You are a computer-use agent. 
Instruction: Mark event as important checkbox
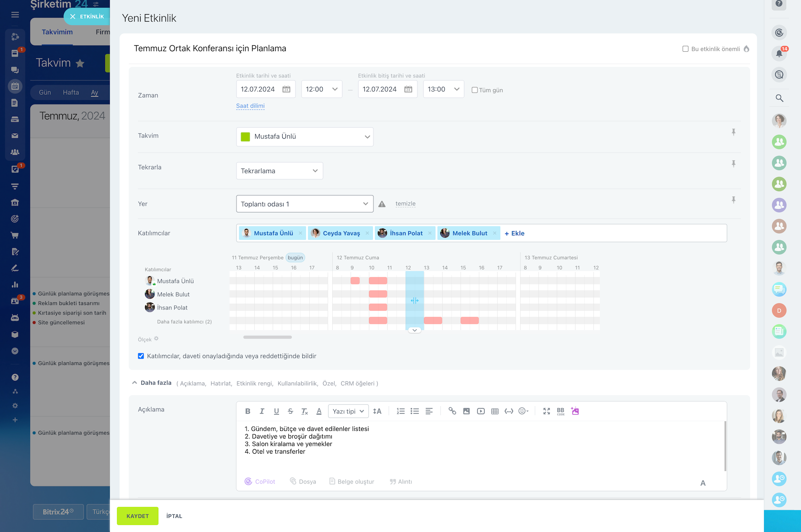[x=686, y=49]
